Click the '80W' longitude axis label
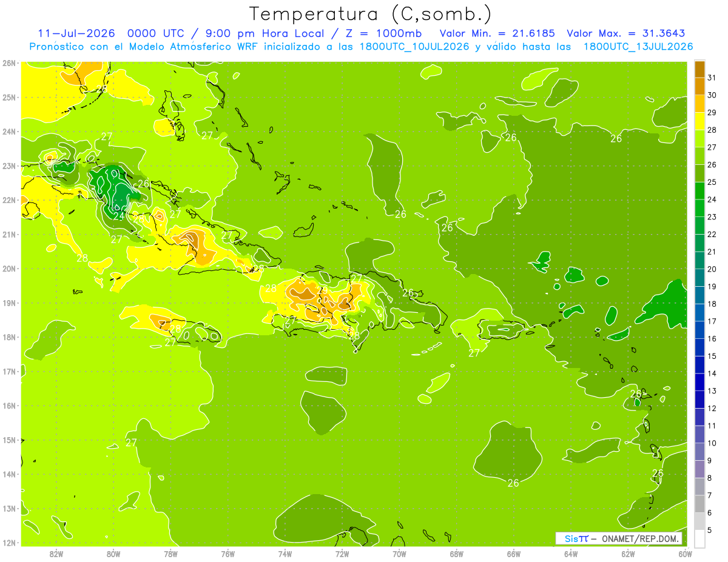728x562 pixels. 113,554
